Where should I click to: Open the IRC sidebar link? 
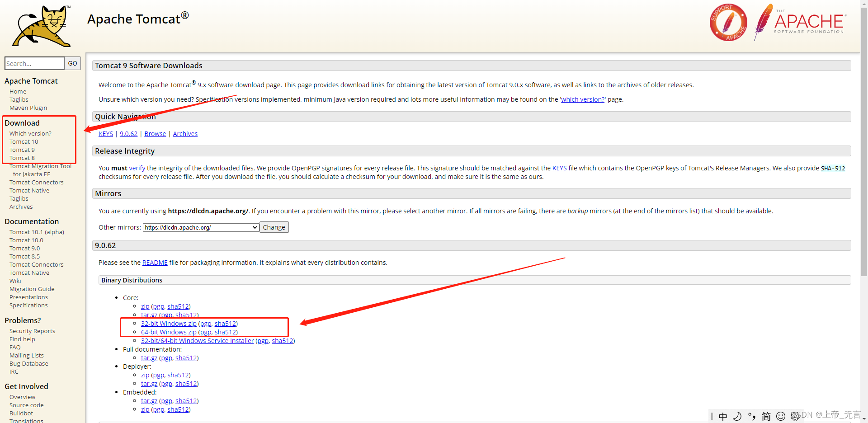14,371
